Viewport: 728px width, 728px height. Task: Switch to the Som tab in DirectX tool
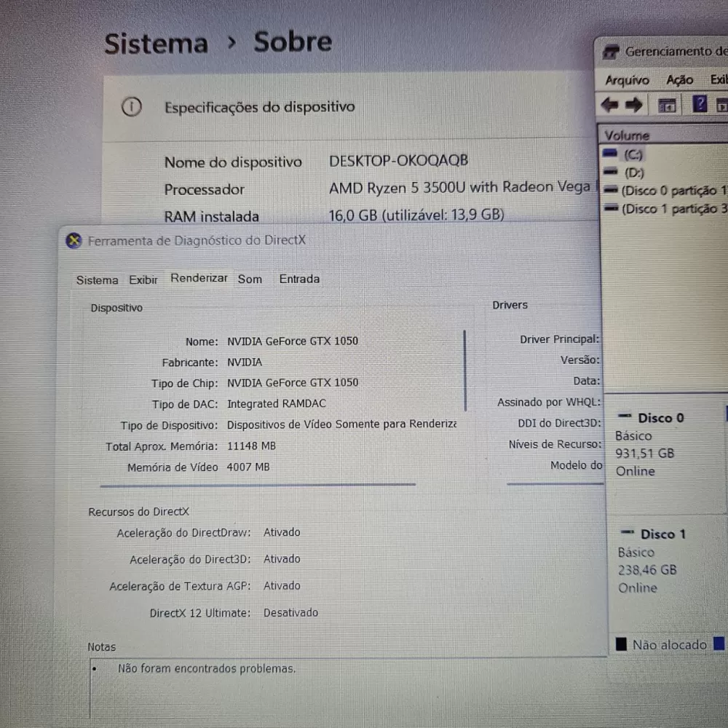tap(250, 279)
